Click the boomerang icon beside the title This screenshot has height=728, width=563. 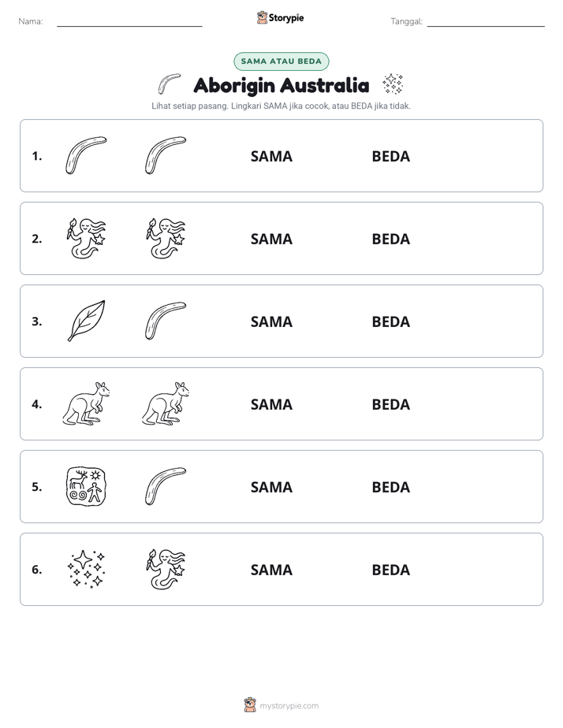click(169, 84)
